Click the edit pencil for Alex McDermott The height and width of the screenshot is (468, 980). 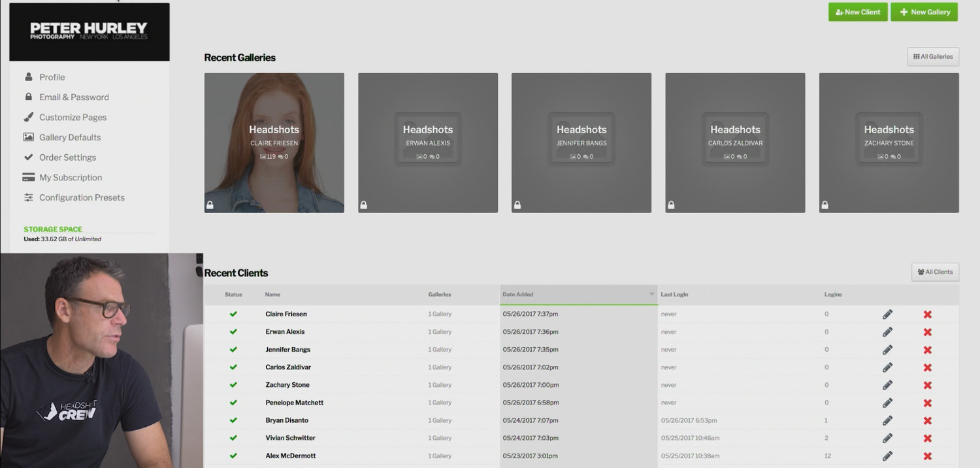tap(887, 456)
